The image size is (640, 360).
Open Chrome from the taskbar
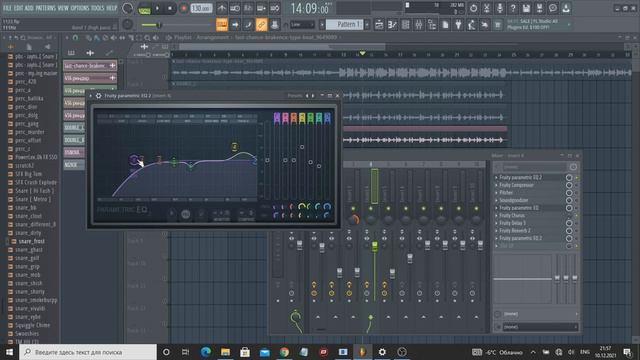click(284, 352)
